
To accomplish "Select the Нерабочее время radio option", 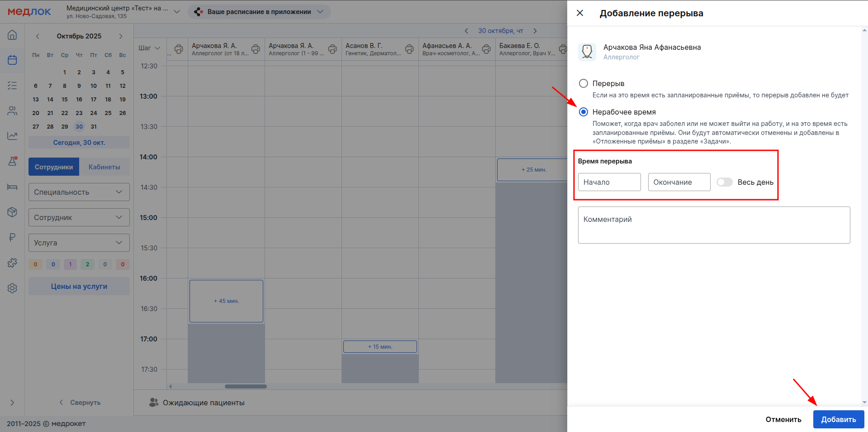I will tap(583, 112).
